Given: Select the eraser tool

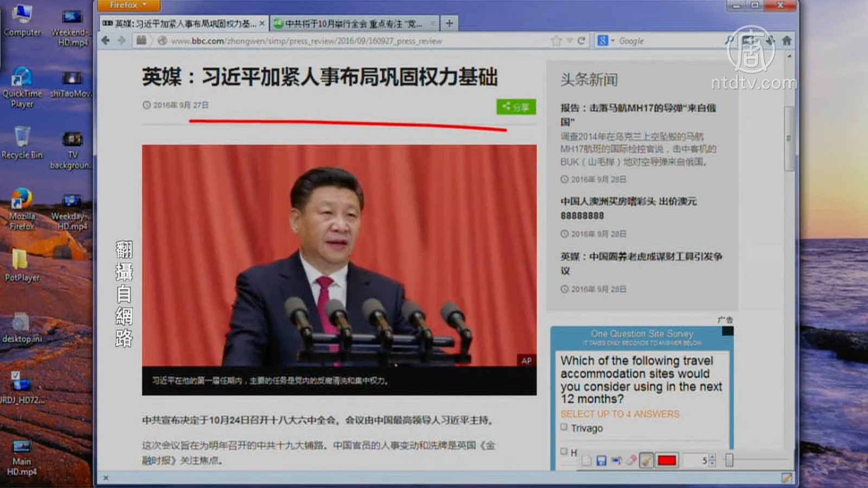Looking at the screenshot, I should [631, 460].
